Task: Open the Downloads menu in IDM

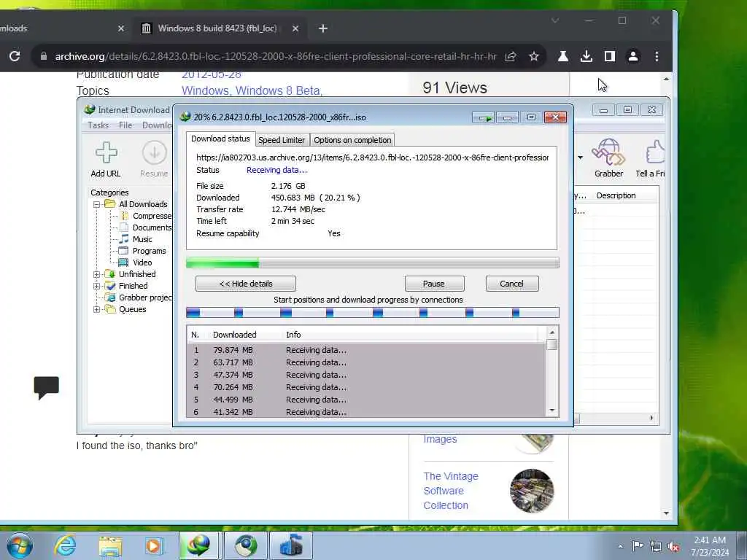Action: 157,125
